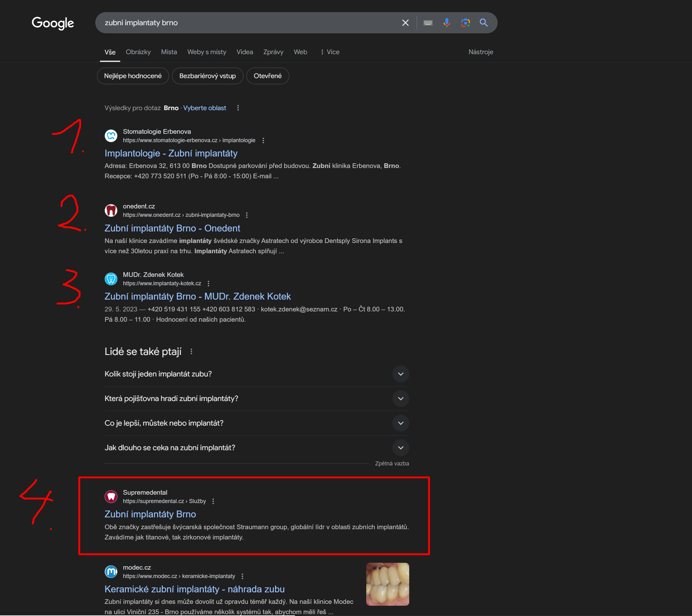Go to Google homepage via logo
The image size is (692, 616).
coord(53,23)
